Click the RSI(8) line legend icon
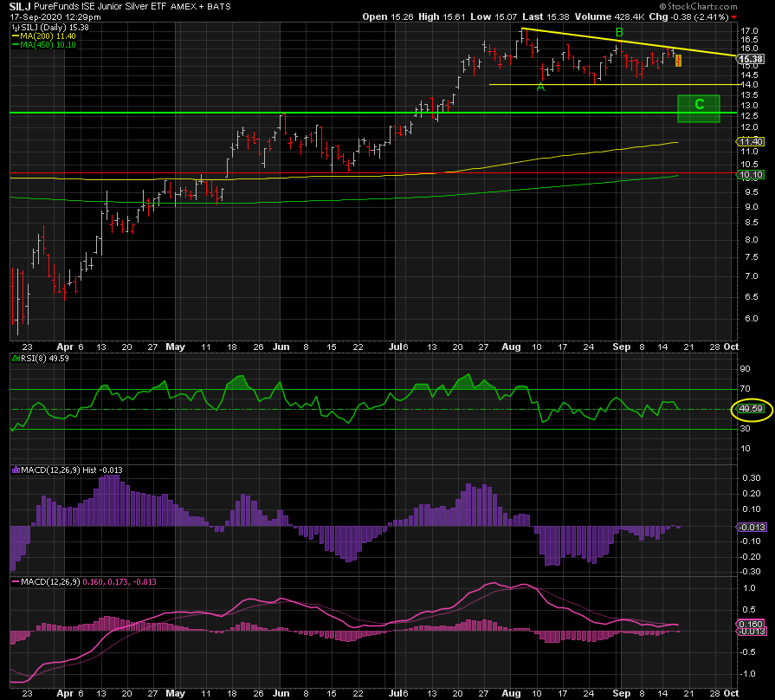This screenshot has height=700, width=775. [x=16, y=359]
